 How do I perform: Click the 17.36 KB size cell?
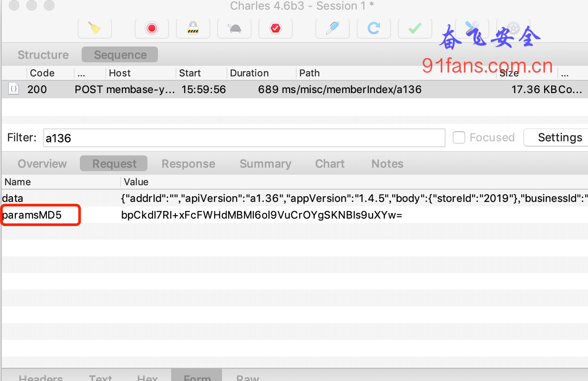[534, 90]
